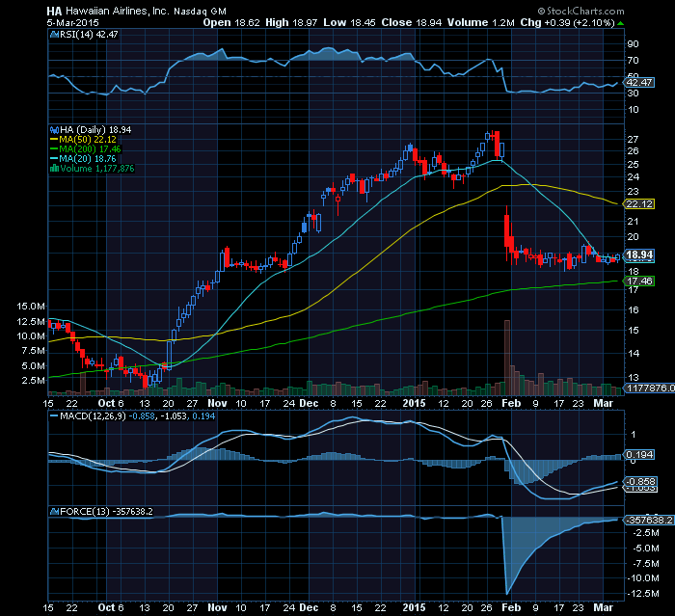The image size is (675, 616).
Task: Select the RSI(14) 42.47 legend label
Action: [x=89, y=35]
